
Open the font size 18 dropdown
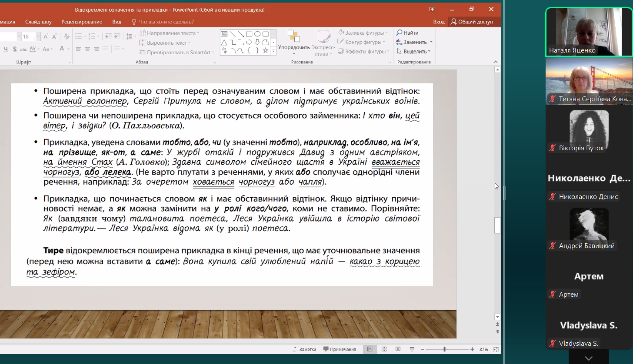[x=38, y=36]
